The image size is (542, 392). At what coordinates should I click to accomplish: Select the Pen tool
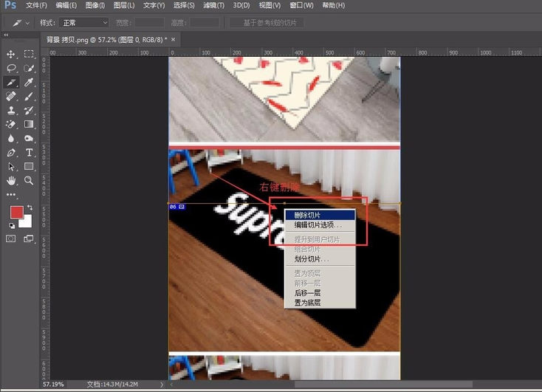[x=11, y=152]
